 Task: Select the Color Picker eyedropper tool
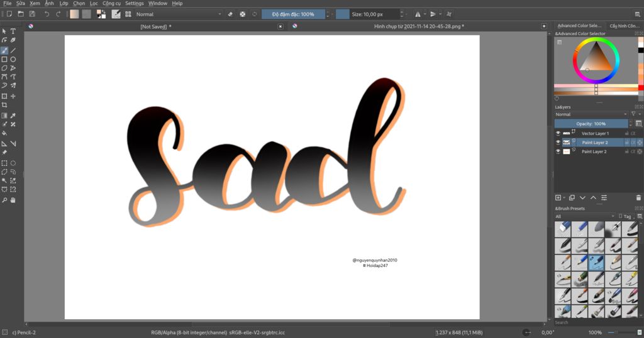click(x=13, y=116)
